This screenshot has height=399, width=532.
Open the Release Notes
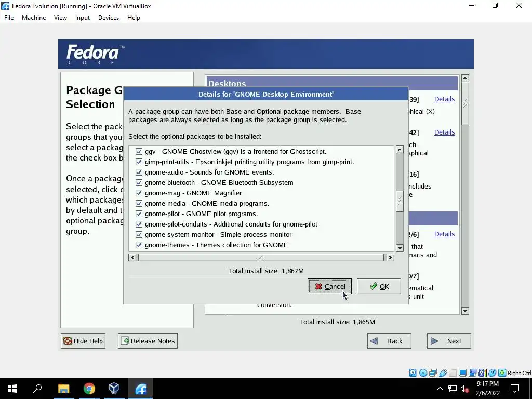pyautogui.click(x=148, y=341)
